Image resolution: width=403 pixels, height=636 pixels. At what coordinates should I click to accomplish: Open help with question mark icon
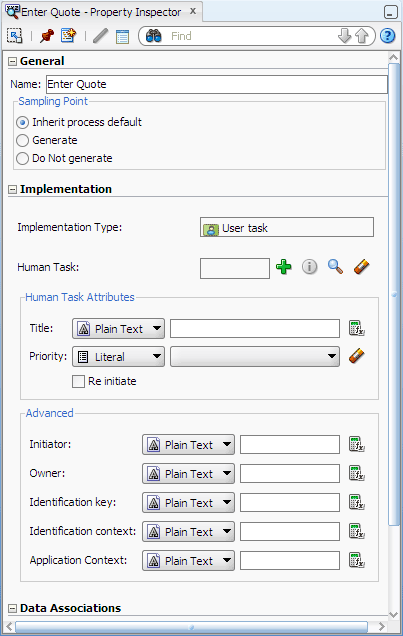[x=388, y=36]
